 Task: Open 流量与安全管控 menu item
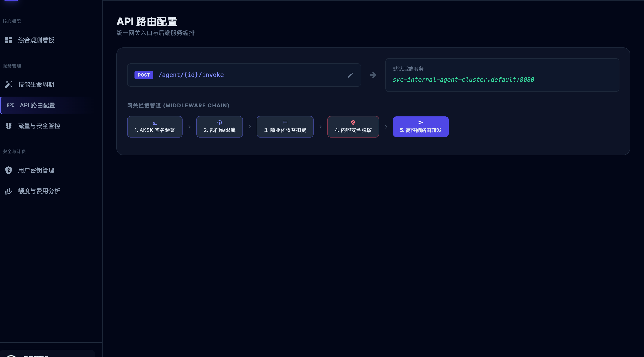39,126
